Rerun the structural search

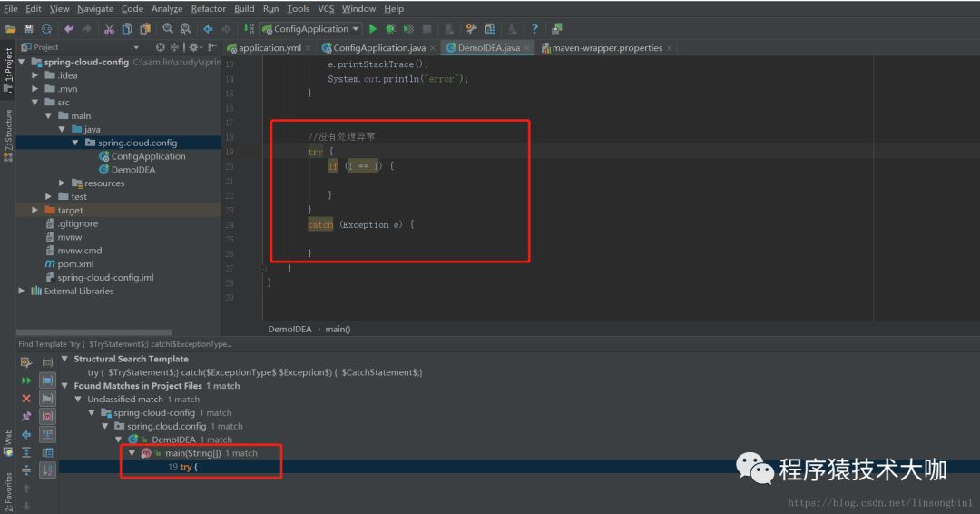pos(26,381)
